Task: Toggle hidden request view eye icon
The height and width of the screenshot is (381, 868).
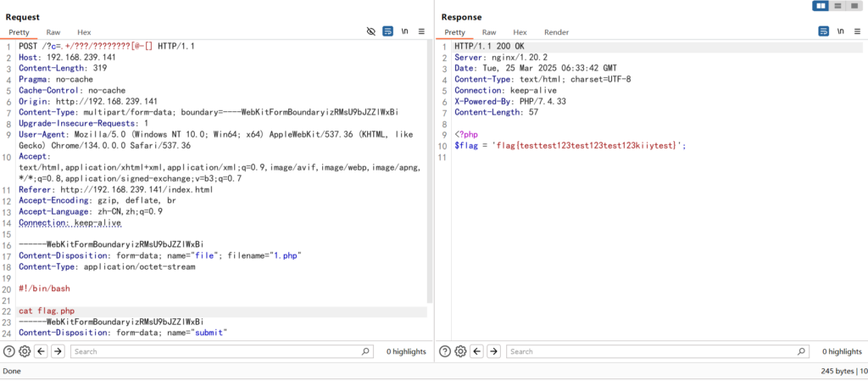Action: pos(370,31)
